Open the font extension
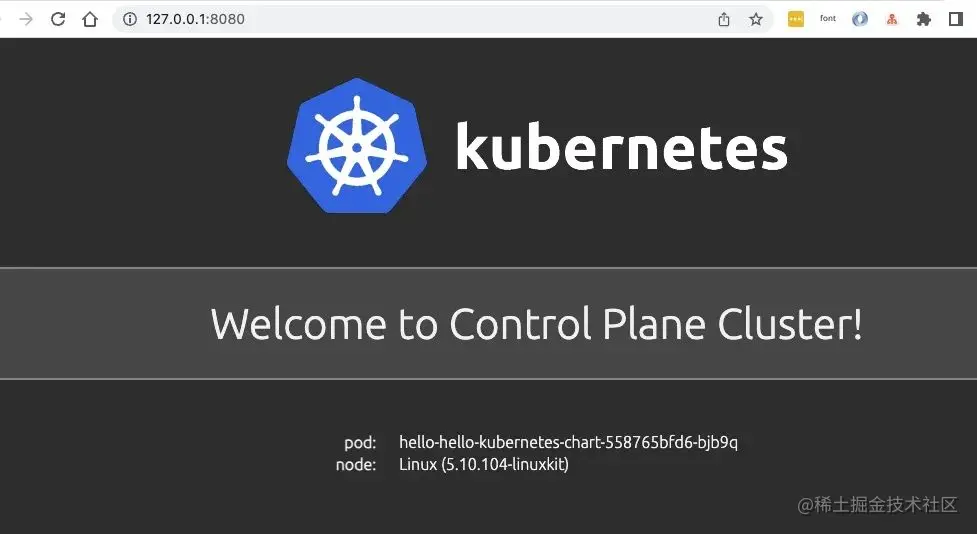Viewport: 977px width, 534px height. coord(827,19)
